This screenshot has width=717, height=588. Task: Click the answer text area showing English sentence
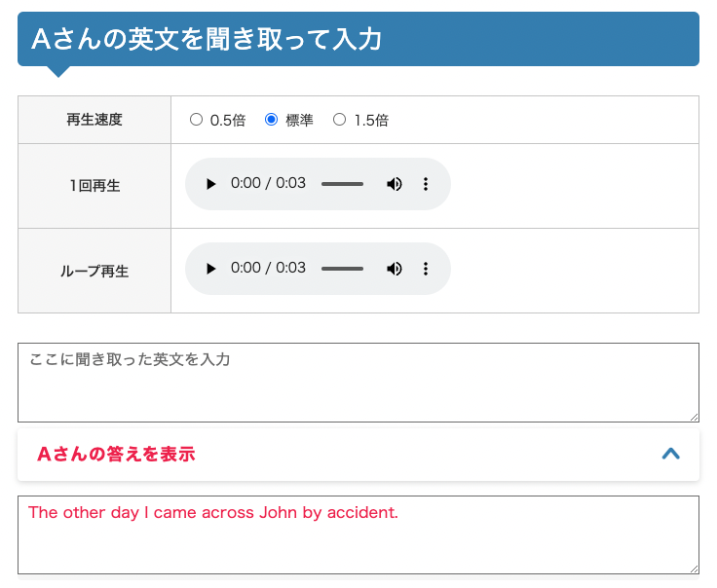tap(358, 535)
